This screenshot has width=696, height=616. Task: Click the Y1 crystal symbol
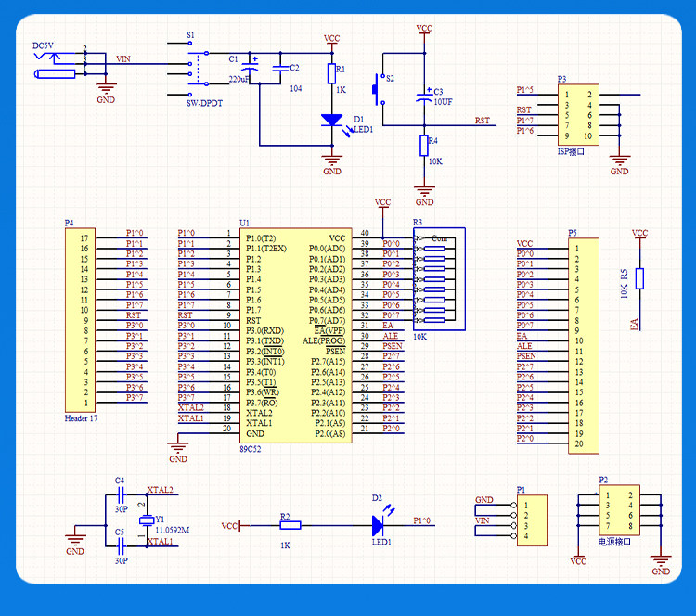147,520
